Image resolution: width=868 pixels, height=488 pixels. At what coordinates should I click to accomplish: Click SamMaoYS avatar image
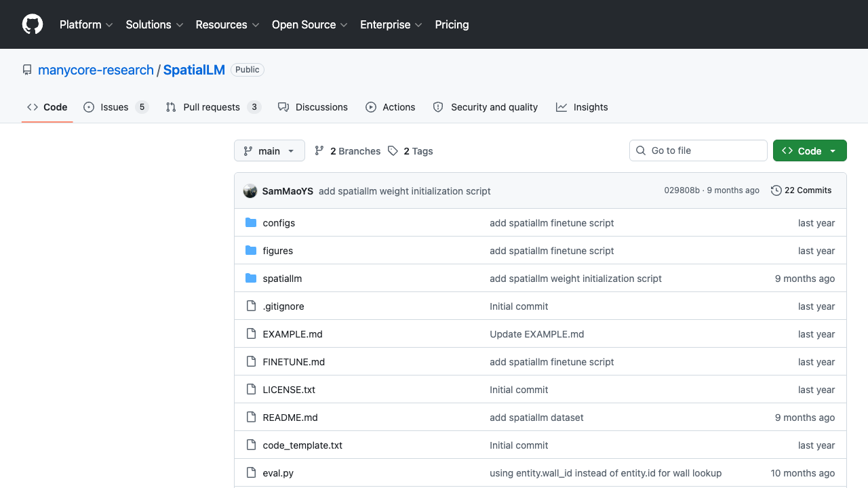pos(250,191)
